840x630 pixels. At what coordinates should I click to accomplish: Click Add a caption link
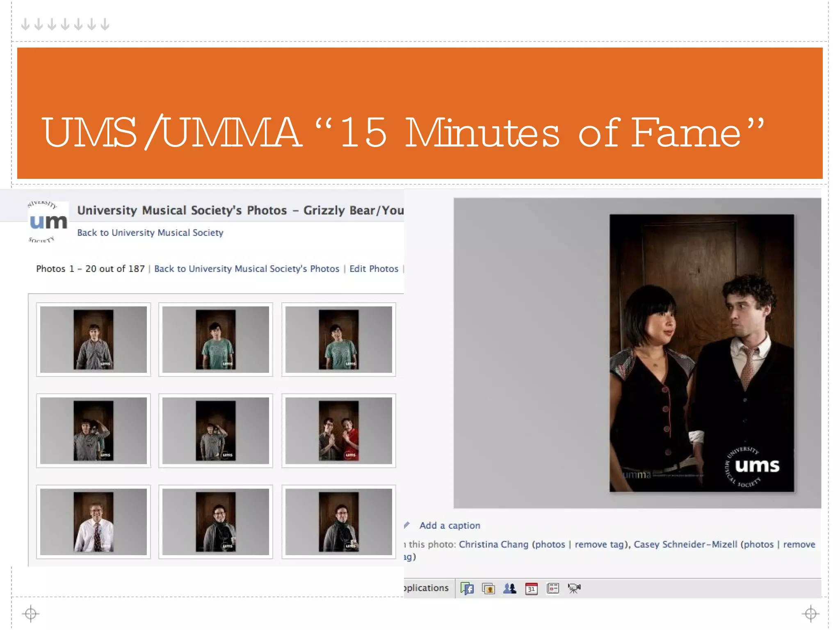pyautogui.click(x=450, y=526)
